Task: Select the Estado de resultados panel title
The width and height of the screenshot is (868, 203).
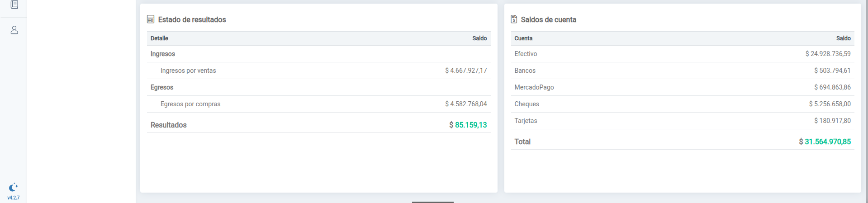Action: coord(192,20)
